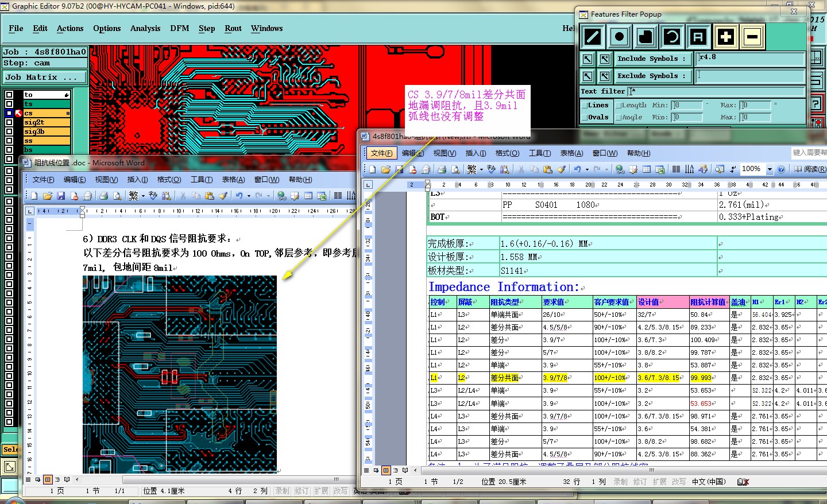Open 繁 conversion dropdown in front Word toolbar
This screenshot has height=504, width=827.
tap(481, 169)
